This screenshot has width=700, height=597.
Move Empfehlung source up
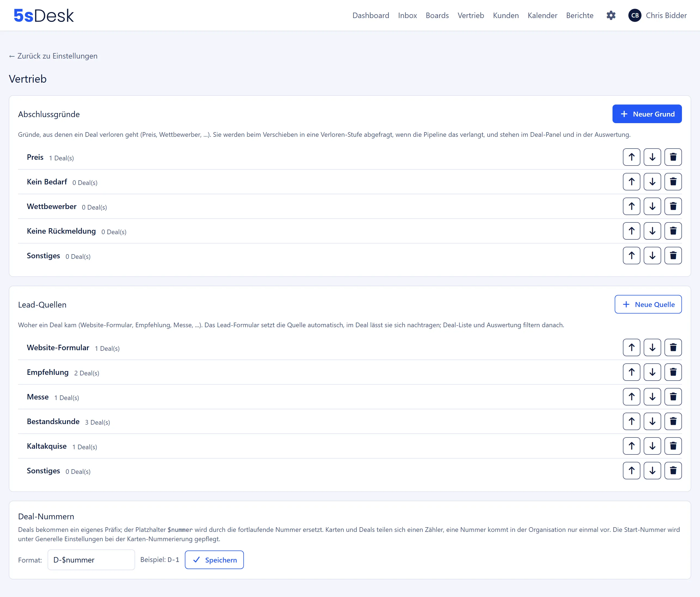(x=631, y=372)
